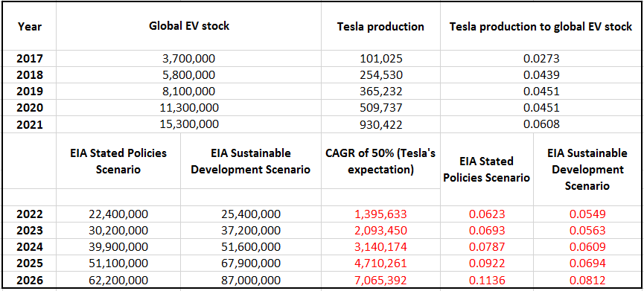Select the 62,200,000 stated policies cell
Screen dimensions: 644x291
tap(118, 280)
